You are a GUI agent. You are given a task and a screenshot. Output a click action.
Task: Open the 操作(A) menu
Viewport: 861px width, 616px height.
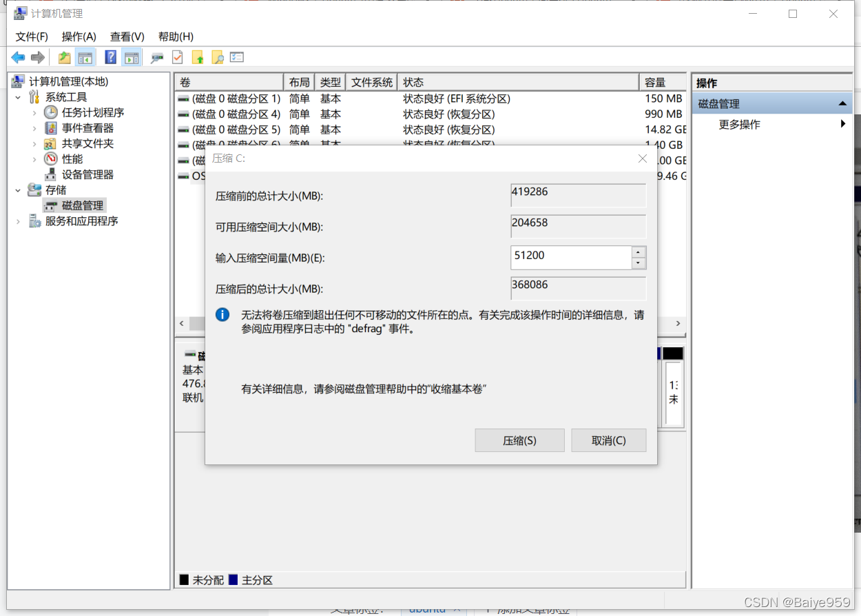tap(79, 37)
